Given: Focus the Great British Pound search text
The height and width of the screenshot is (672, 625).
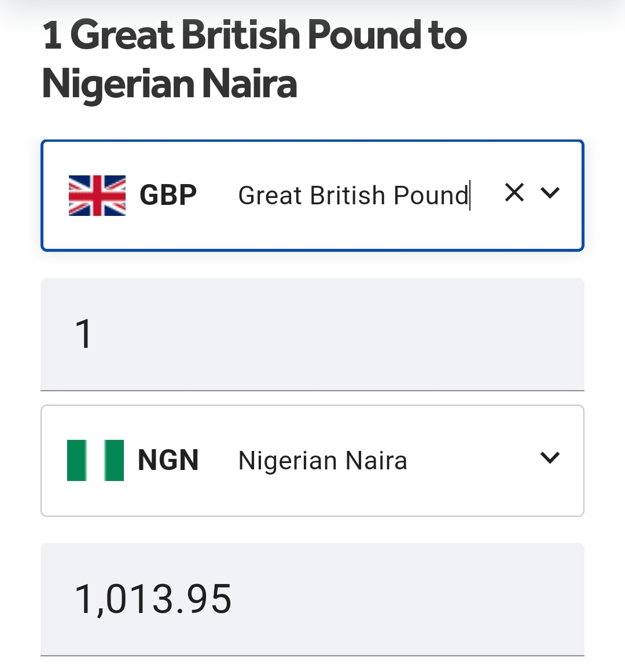Looking at the screenshot, I should [x=353, y=196].
